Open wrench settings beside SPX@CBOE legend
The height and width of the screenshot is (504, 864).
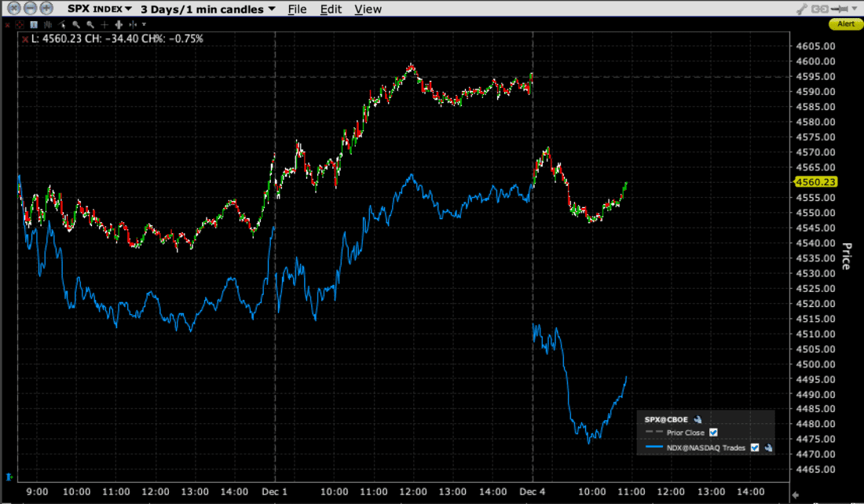point(697,420)
